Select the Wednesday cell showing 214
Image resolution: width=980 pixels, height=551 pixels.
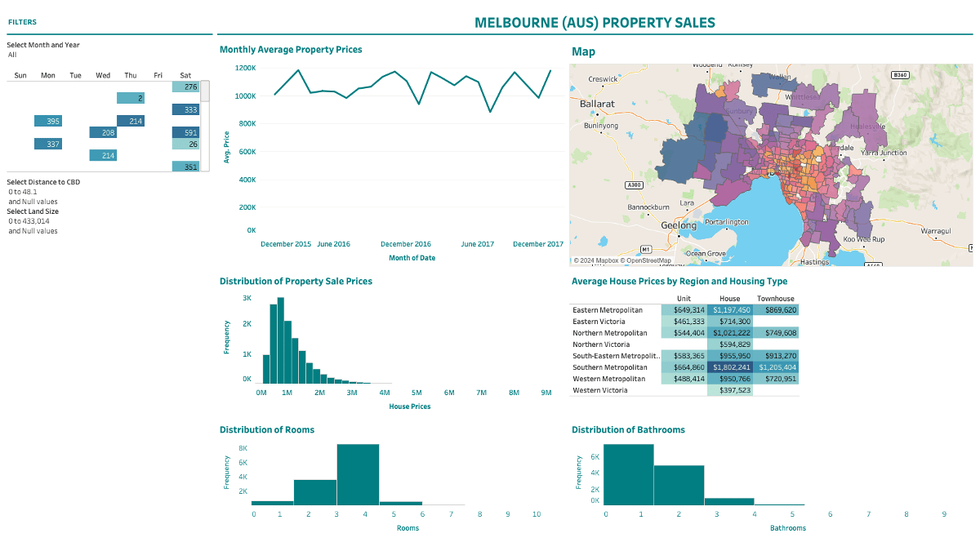click(x=103, y=155)
